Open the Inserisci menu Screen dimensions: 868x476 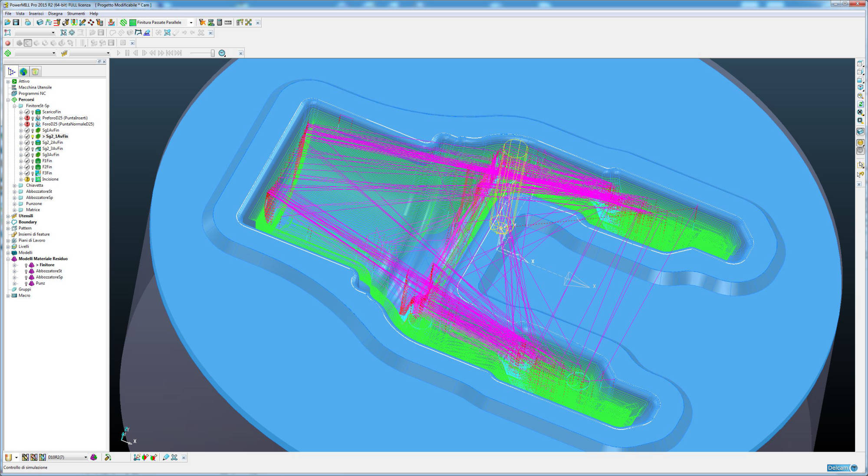[36, 13]
